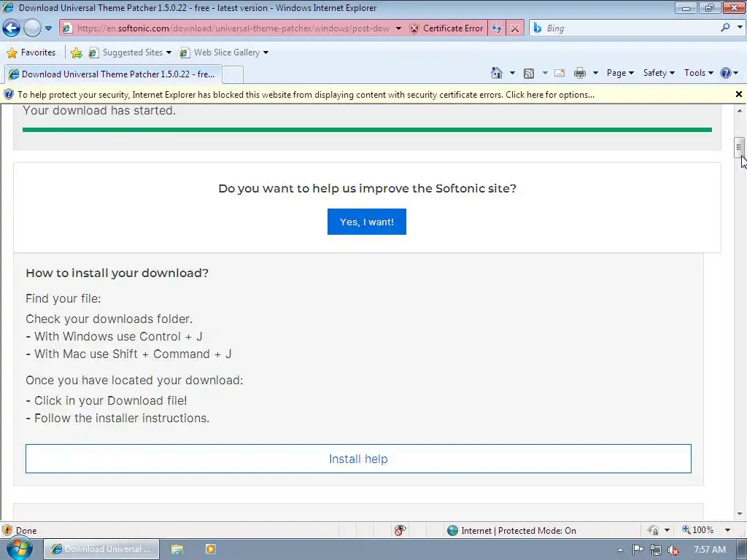
Task: Open Windows Media Player from taskbar
Action: [211, 549]
